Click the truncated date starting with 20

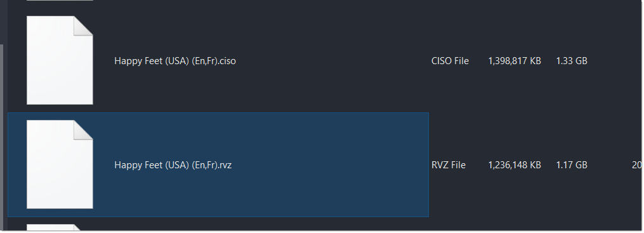click(636, 165)
